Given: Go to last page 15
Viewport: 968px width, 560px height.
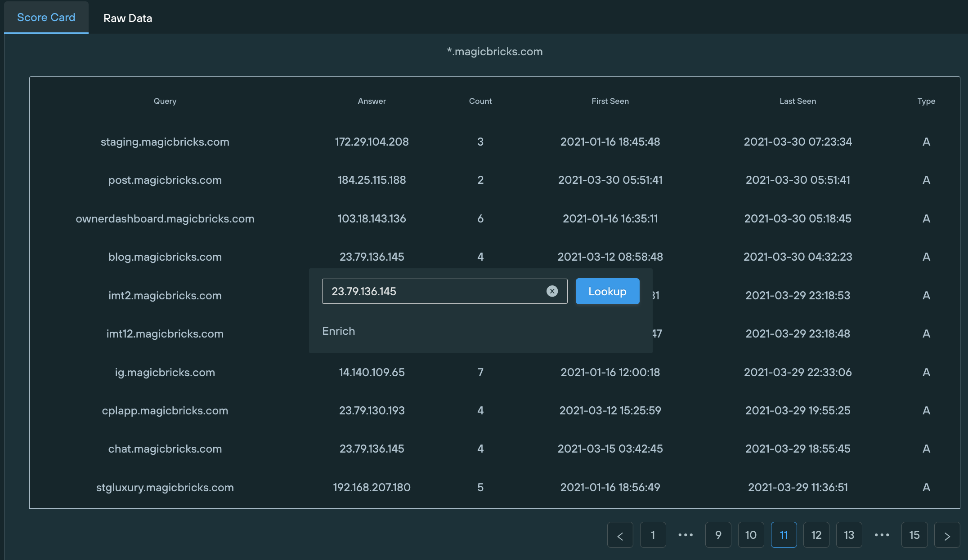Looking at the screenshot, I should pos(914,535).
